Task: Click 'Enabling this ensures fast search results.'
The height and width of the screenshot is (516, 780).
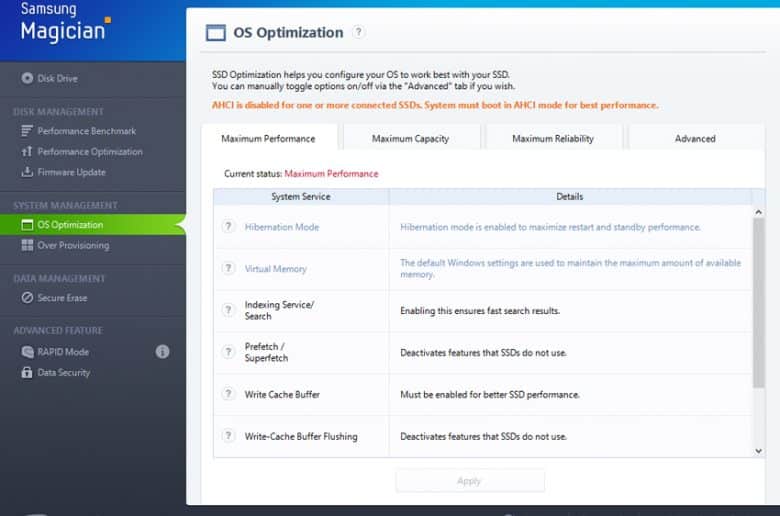Action: (480, 310)
